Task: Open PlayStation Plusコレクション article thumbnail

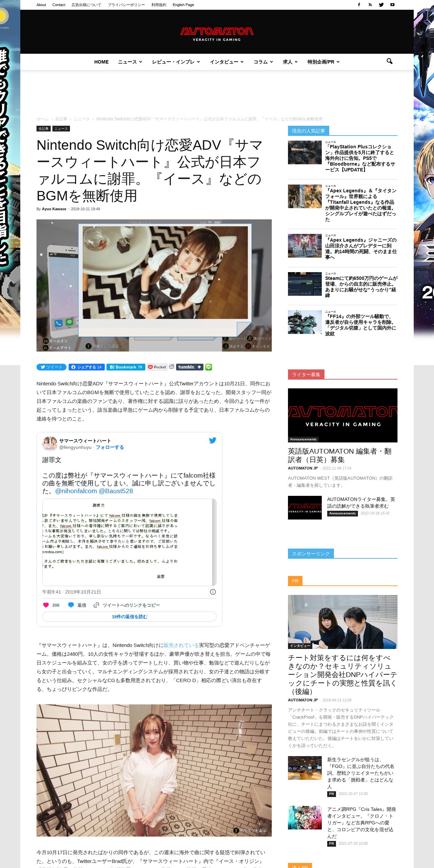Action: tap(305, 152)
